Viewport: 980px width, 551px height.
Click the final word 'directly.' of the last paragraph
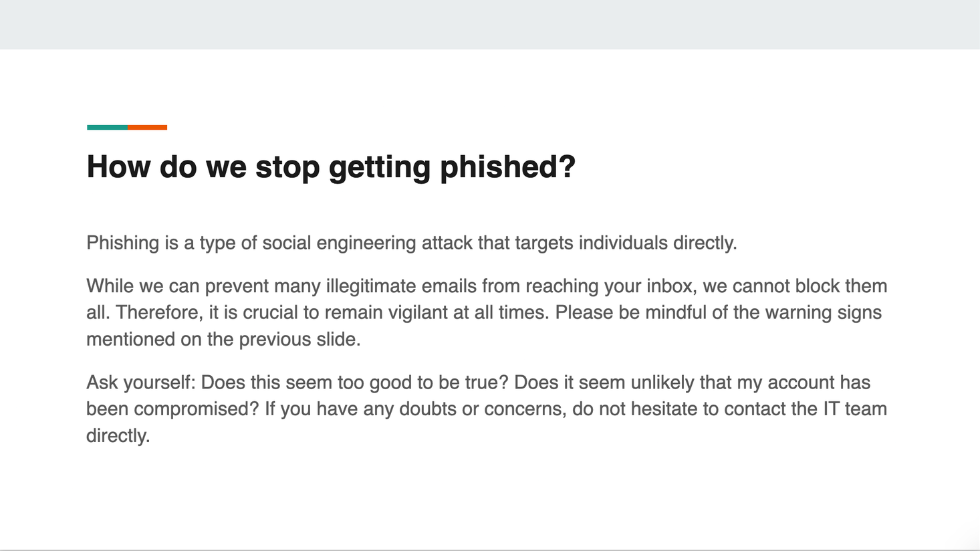click(118, 436)
